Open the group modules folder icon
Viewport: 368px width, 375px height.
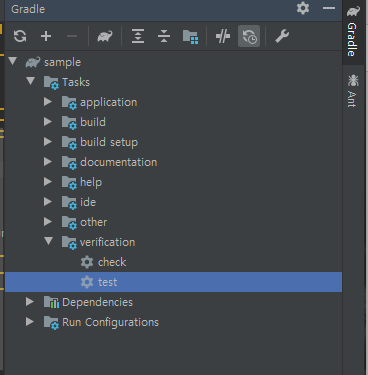click(x=190, y=36)
